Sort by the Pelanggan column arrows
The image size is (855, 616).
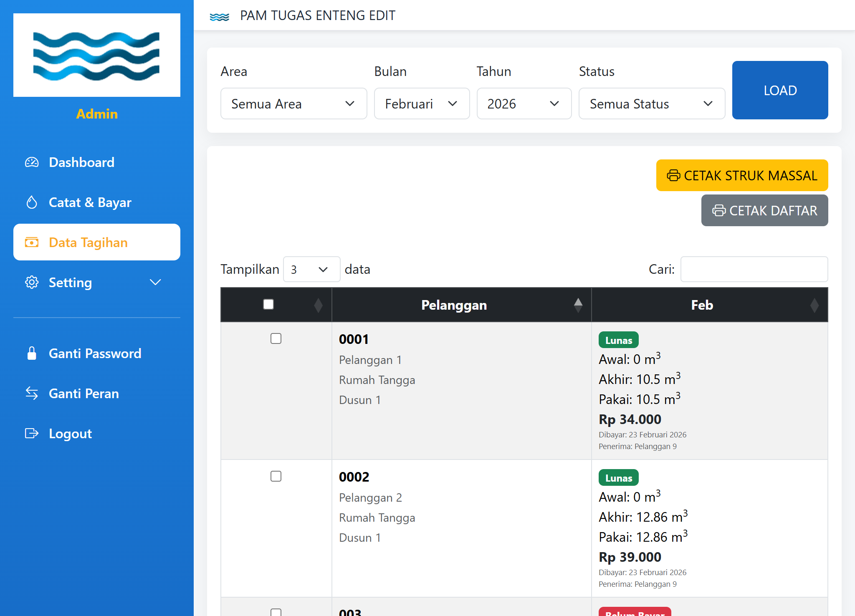578,305
